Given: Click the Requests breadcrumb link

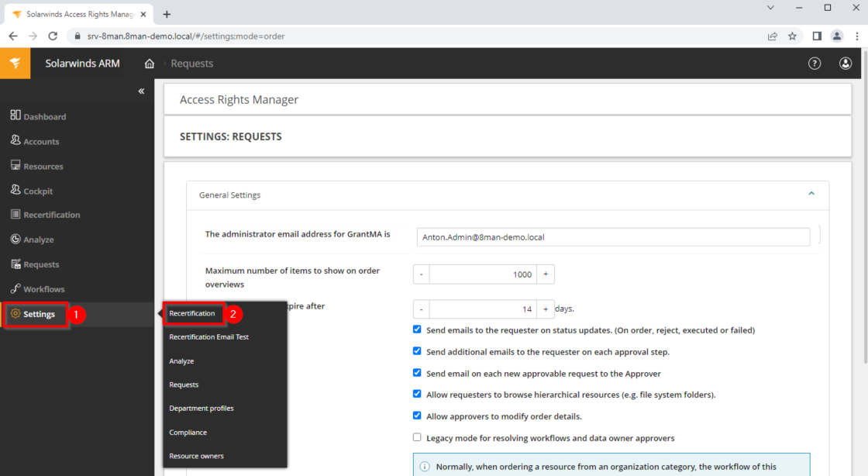Looking at the screenshot, I should (191, 64).
